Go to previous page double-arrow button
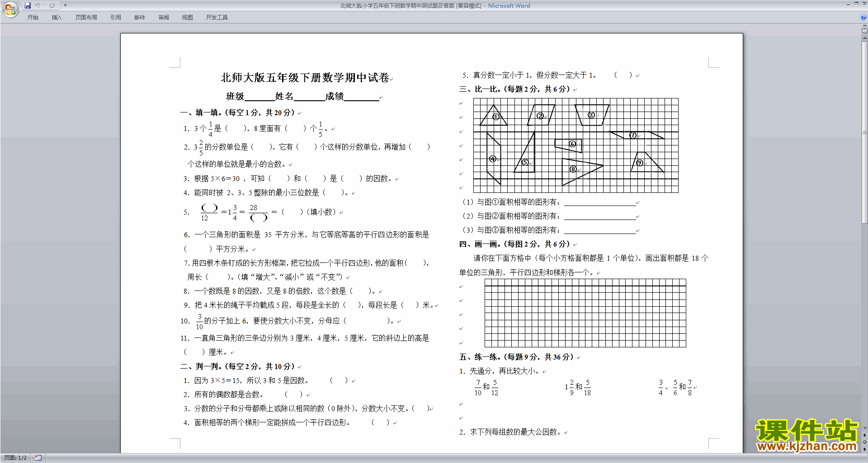 [865, 435]
